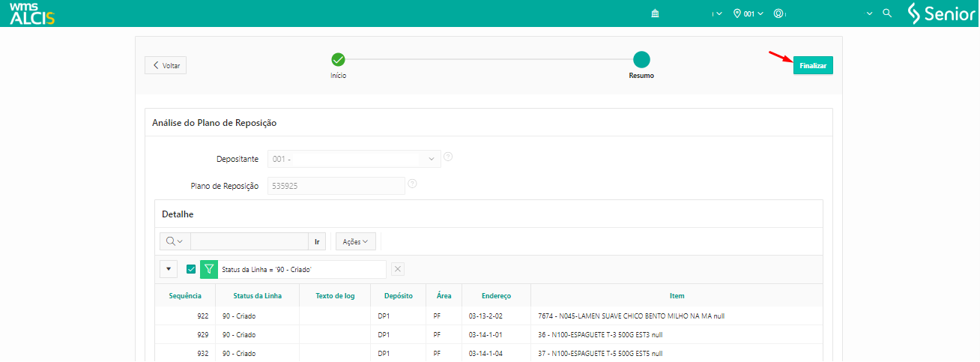
Task: Click the Ir search button
Action: pos(318,241)
